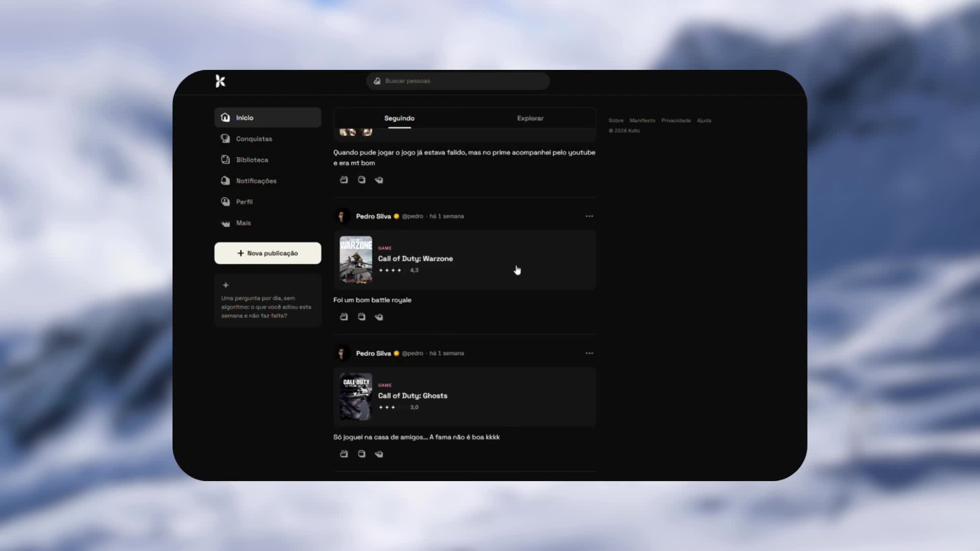Open the three-dot menu on the Warzone post
Image resolution: width=980 pixels, height=551 pixels.
(589, 216)
